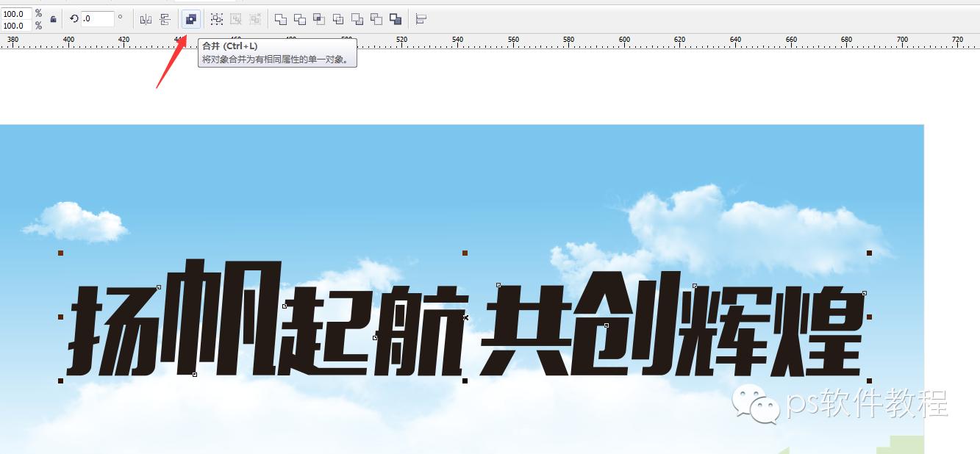The width and height of the screenshot is (980, 454).
Task: Mirror the selected objects horizontally
Action: [x=146, y=18]
